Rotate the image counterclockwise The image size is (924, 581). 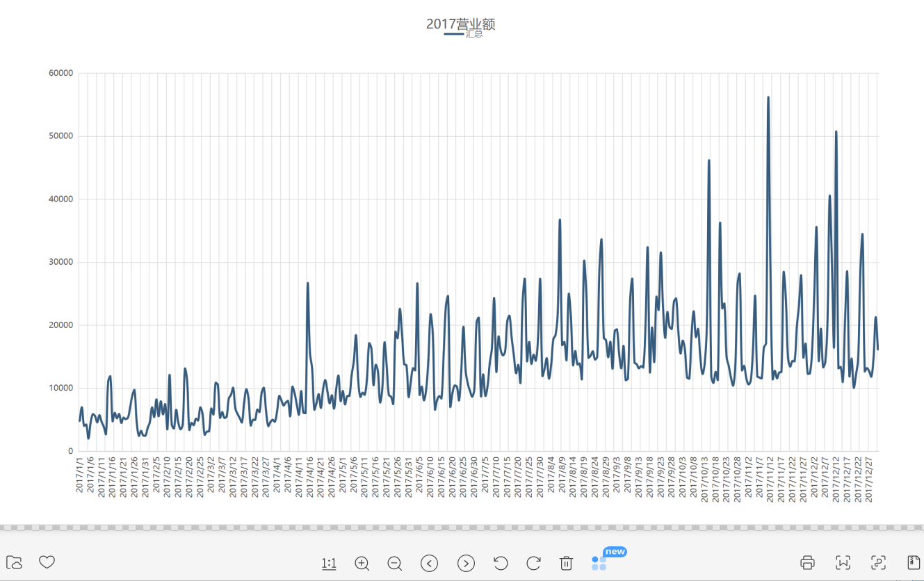[x=501, y=563]
